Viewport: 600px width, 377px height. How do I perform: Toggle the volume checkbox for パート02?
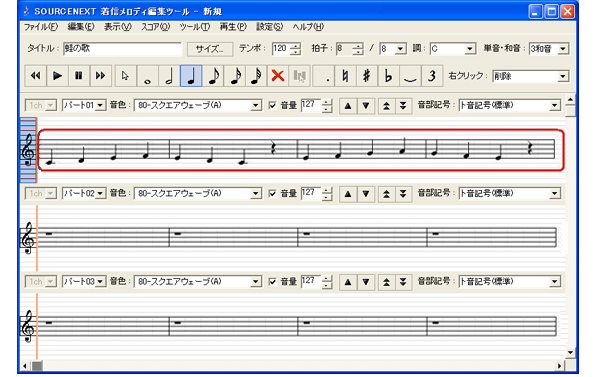click(272, 194)
